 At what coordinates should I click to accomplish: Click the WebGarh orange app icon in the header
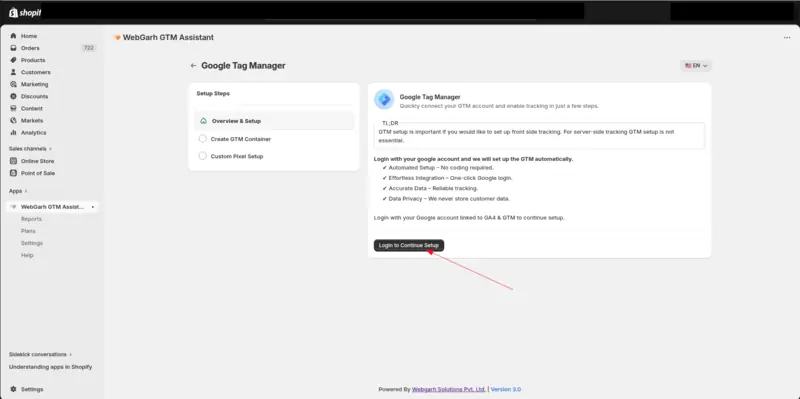117,38
